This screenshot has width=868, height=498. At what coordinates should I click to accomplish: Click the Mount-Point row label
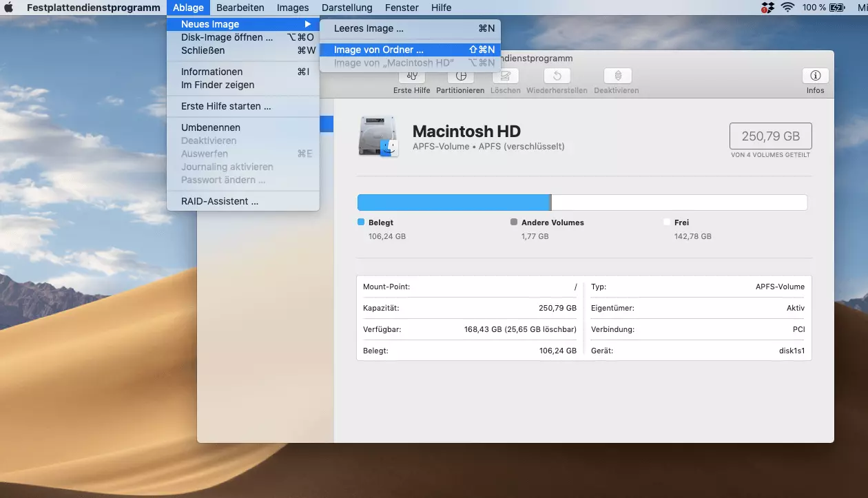coord(386,287)
